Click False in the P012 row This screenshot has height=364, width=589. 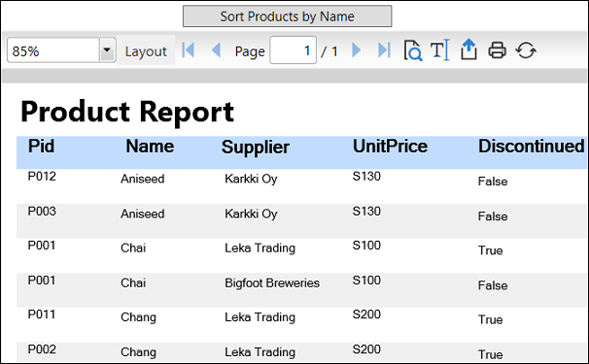click(493, 182)
